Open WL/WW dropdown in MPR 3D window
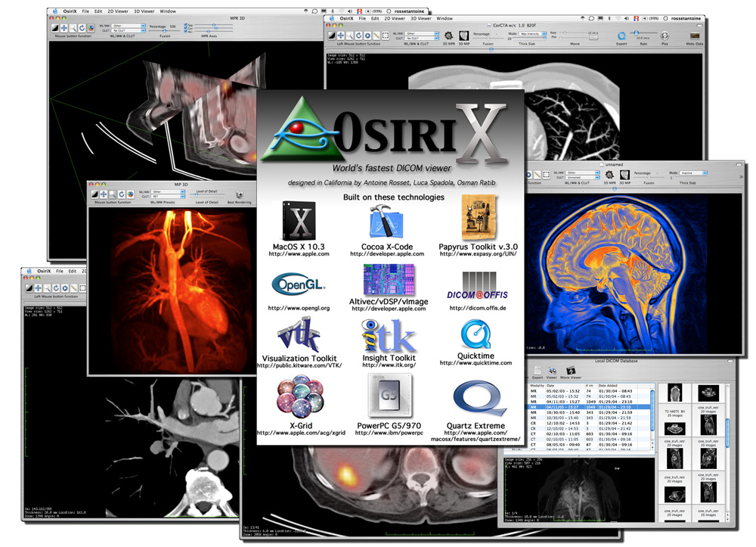756x547 pixels. [x=129, y=26]
